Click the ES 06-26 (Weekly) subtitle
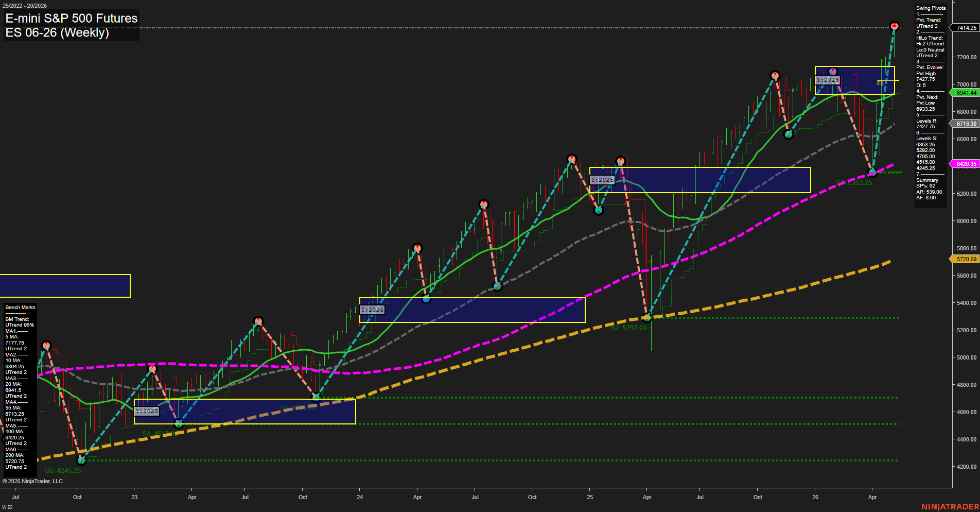980x512 pixels. [57, 32]
